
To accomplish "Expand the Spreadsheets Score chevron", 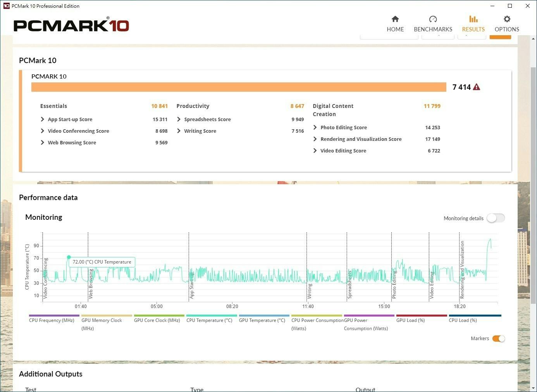I will (179, 119).
